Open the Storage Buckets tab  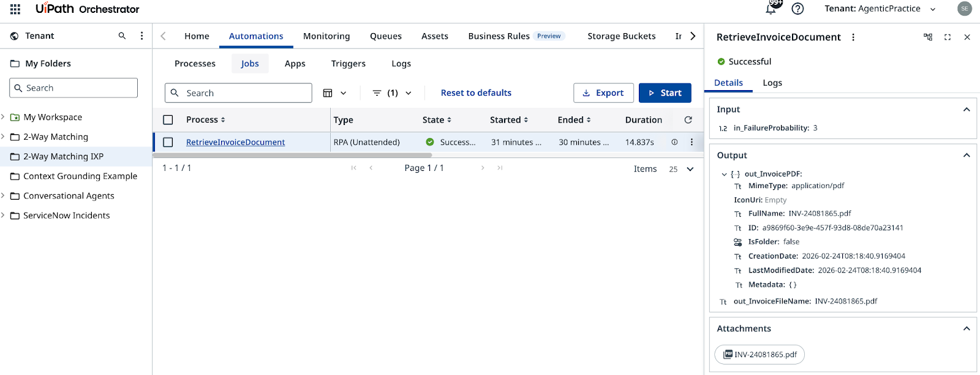coord(622,36)
